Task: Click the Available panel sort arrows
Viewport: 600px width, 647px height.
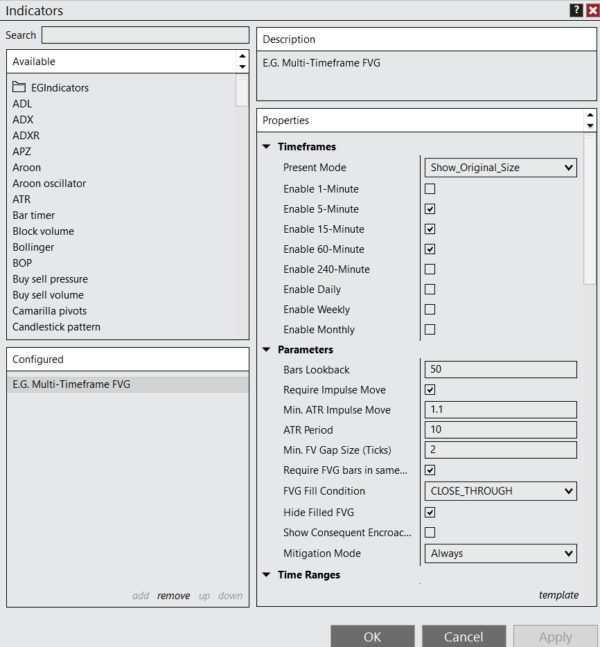Action: 242,62
